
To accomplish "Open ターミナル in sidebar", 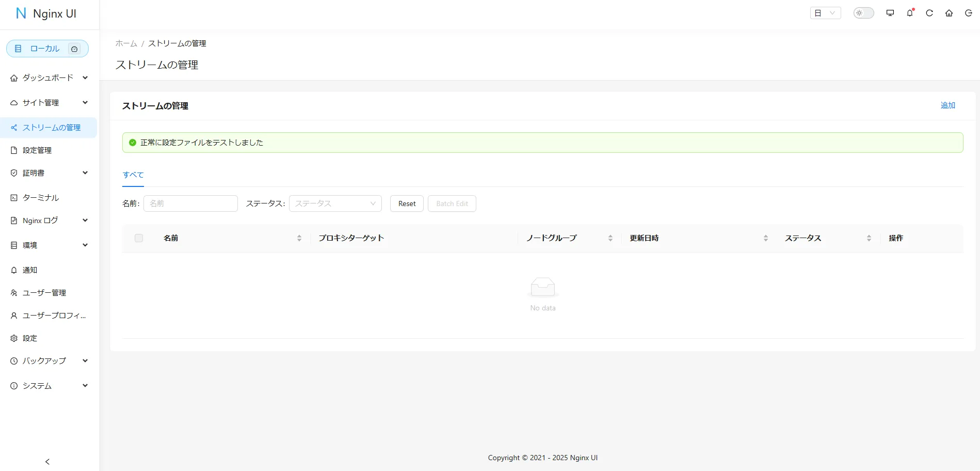I will (49, 198).
